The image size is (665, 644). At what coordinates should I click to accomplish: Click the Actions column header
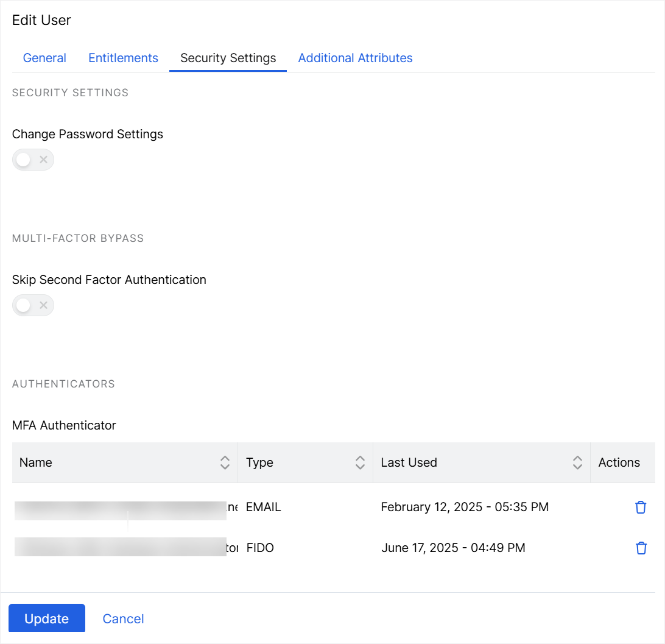[x=620, y=462]
